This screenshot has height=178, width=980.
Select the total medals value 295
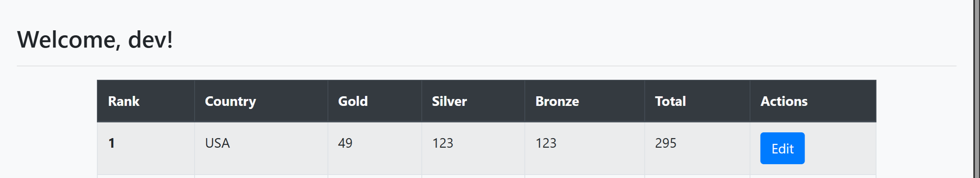click(x=666, y=143)
